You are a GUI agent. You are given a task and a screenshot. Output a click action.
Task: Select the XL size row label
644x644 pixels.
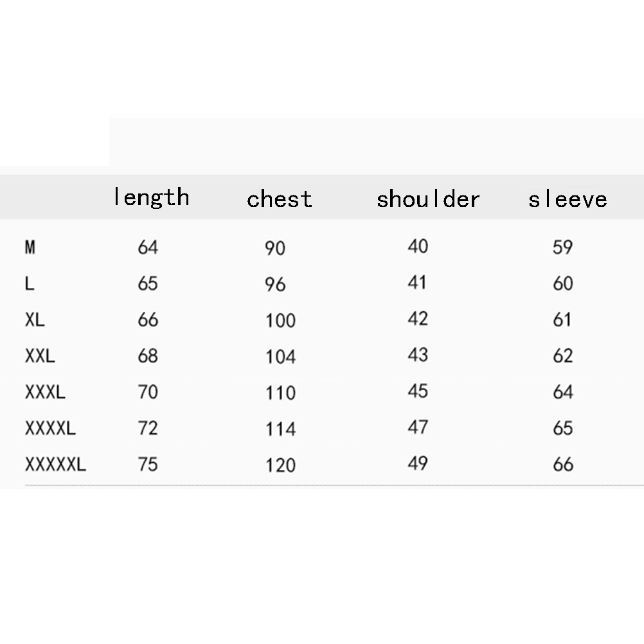[35, 319]
